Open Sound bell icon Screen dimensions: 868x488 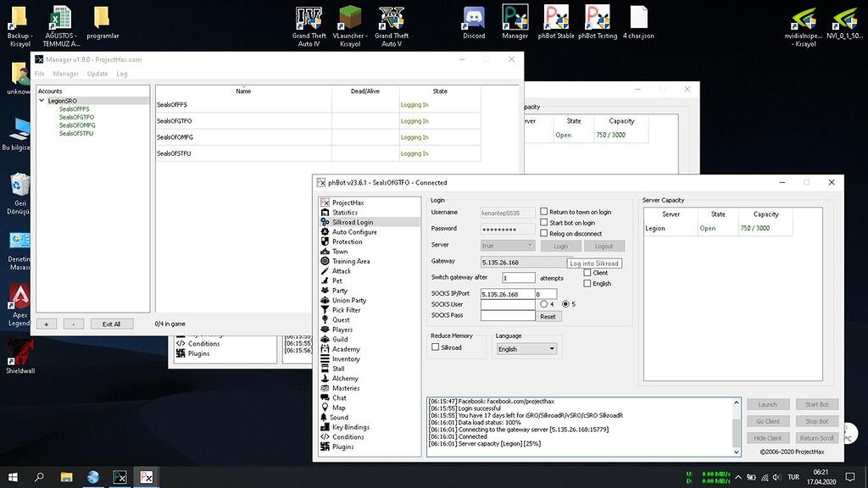point(325,418)
